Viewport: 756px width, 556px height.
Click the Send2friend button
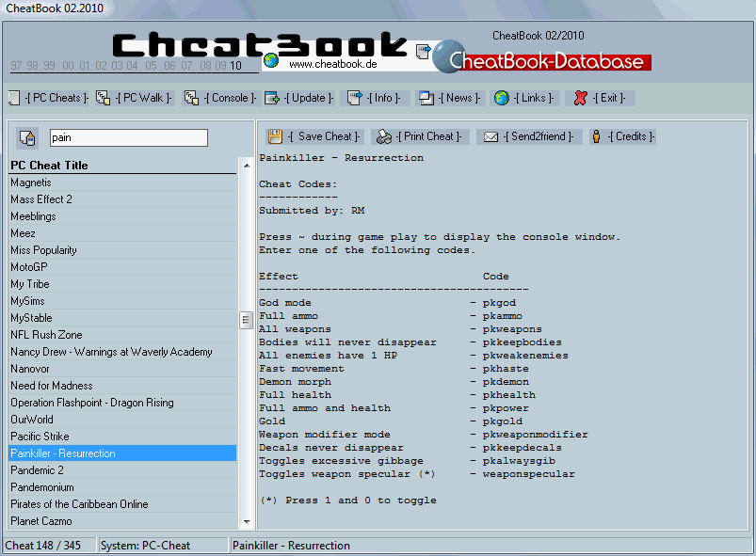point(530,136)
